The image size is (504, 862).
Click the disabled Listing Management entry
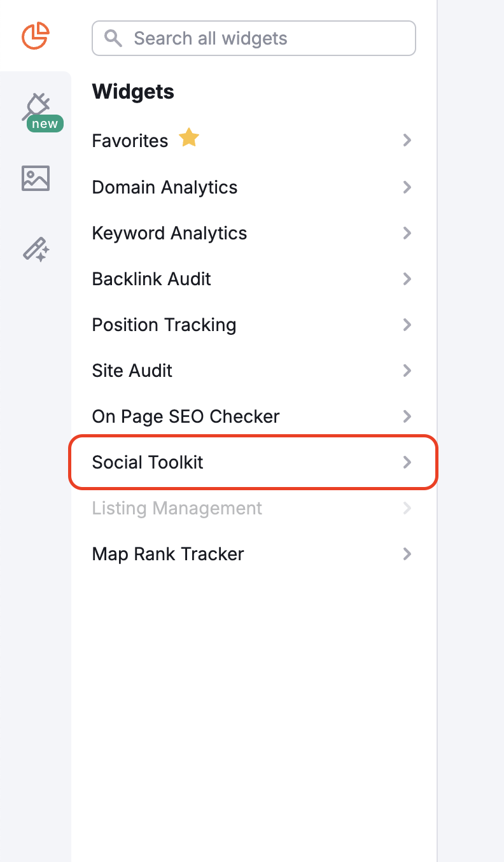[177, 508]
